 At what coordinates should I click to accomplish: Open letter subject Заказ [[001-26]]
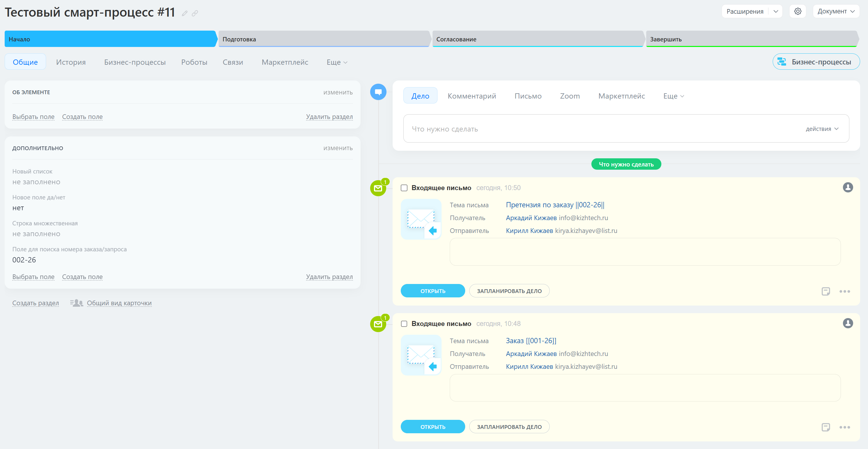[x=531, y=341]
